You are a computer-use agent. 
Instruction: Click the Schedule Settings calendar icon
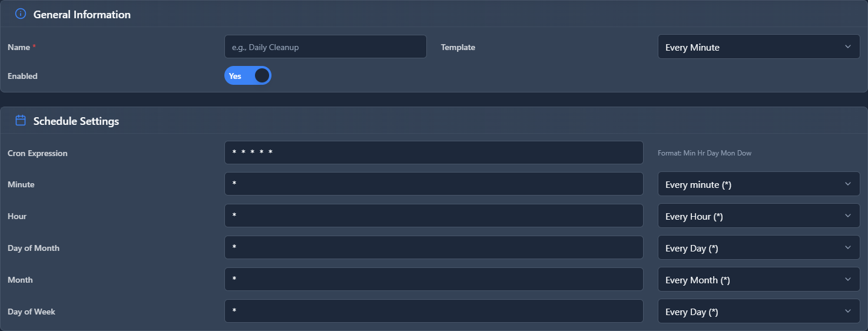coord(21,121)
